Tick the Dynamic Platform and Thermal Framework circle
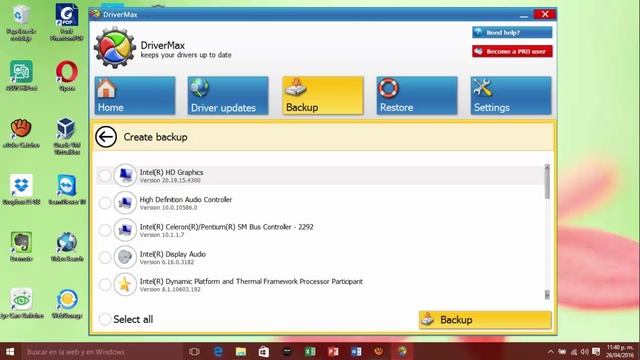 (x=105, y=284)
